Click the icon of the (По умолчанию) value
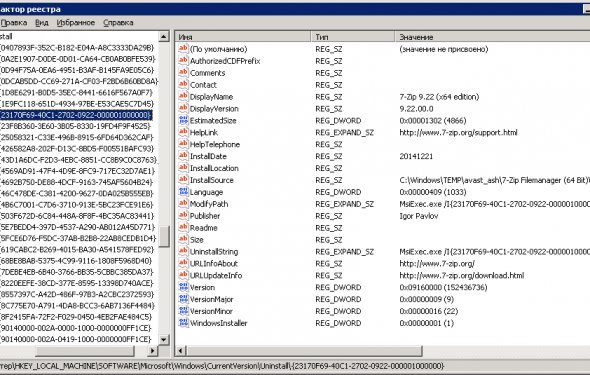The width and height of the screenshot is (590, 375). coord(183,49)
